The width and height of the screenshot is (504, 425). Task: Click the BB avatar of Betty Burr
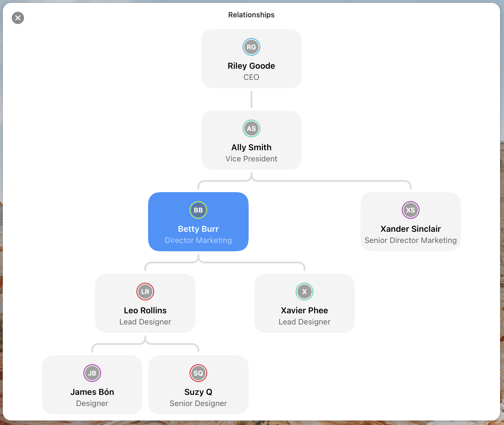198,210
